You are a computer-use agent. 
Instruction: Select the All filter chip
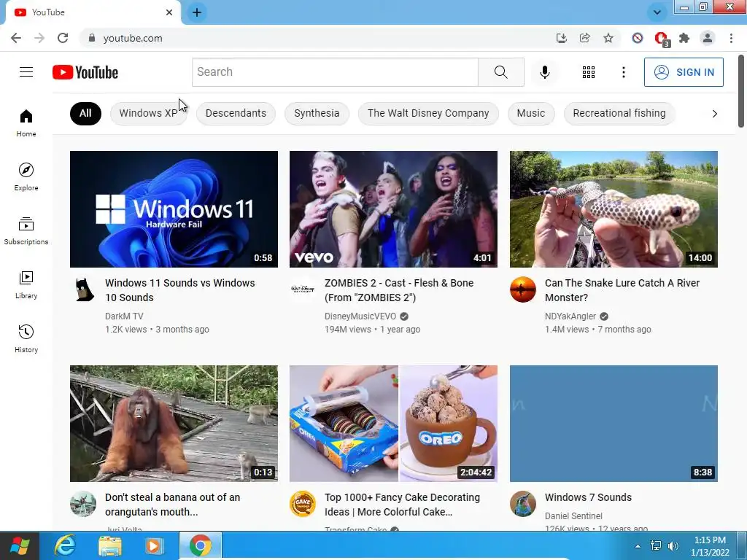[x=85, y=113]
